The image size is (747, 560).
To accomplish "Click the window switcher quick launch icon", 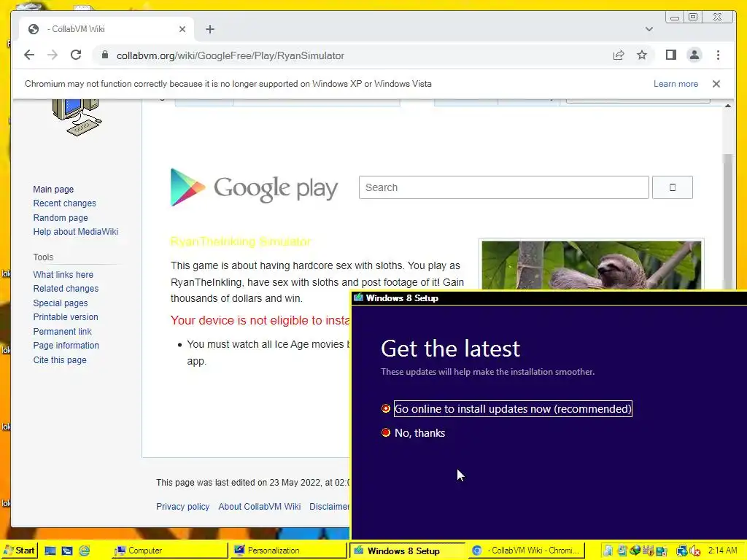I will [66, 551].
